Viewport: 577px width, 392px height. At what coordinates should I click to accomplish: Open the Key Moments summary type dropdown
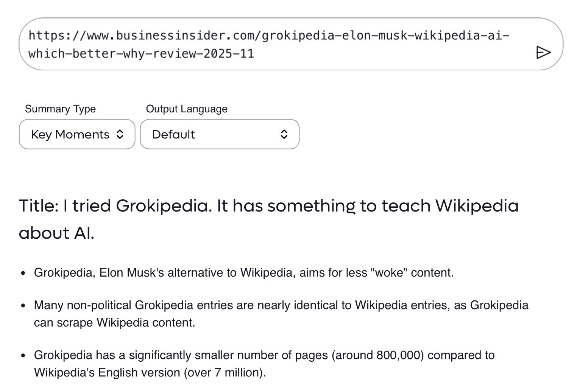77,134
